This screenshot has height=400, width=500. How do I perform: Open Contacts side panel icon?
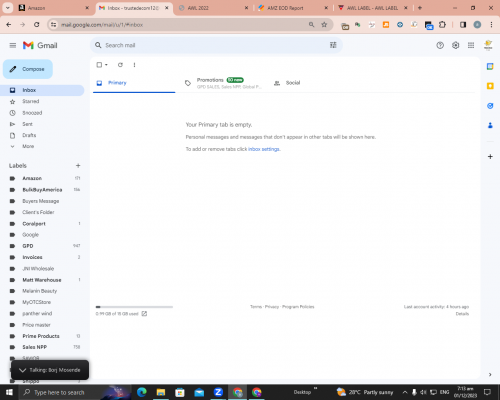[490, 125]
